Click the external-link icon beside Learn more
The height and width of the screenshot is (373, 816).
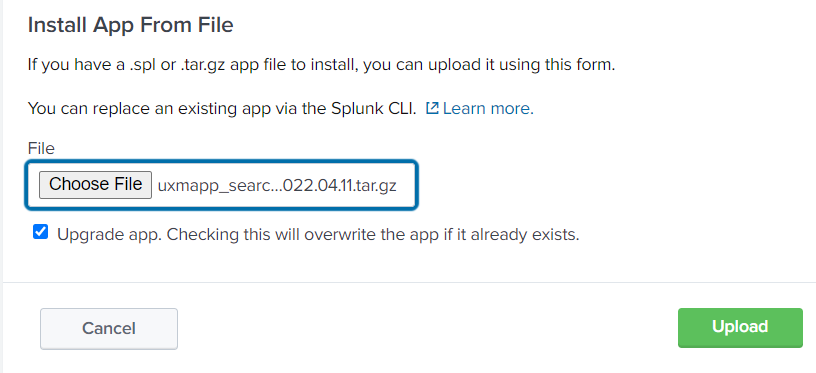(432, 108)
